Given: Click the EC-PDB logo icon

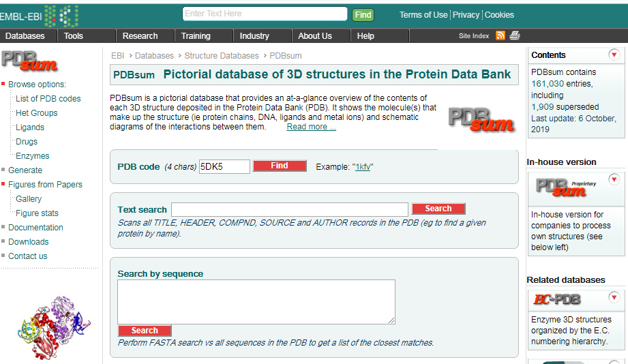Looking at the screenshot, I should [556, 299].
